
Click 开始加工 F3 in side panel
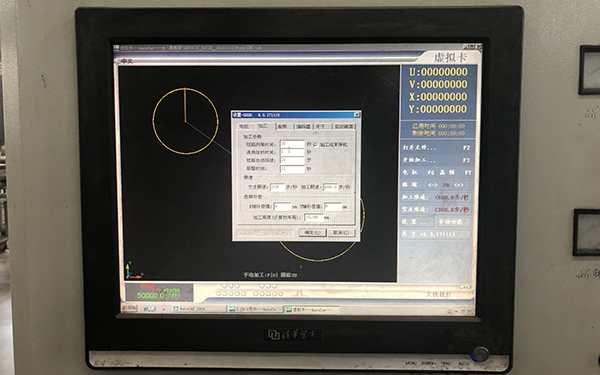(x=436, y=160)
